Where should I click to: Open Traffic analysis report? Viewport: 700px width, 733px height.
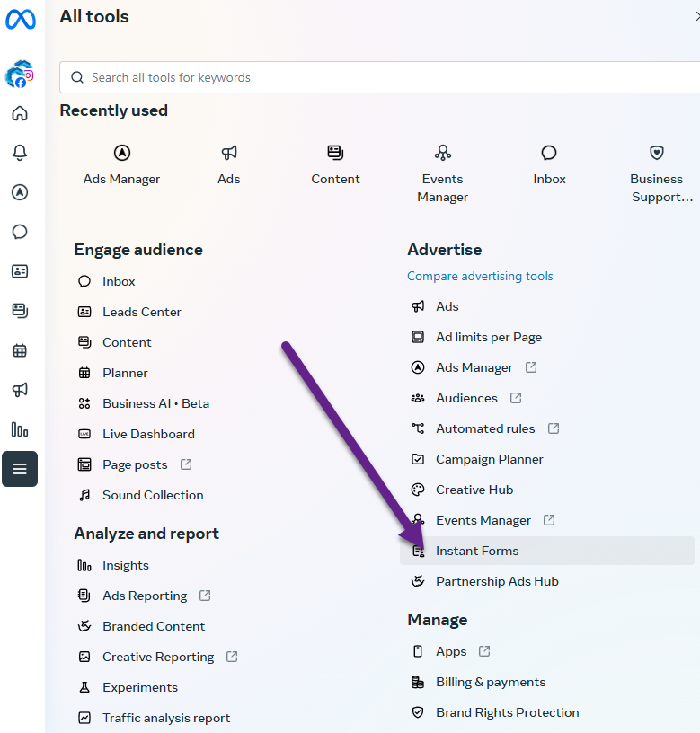pyautogui.click(x=165, y=718)
